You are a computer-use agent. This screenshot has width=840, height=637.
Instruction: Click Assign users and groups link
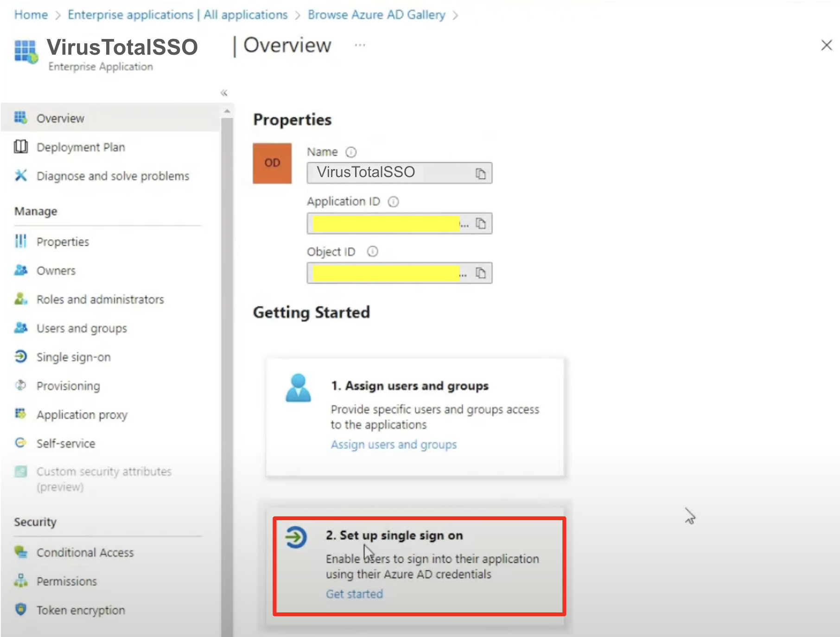[x=394, y=444]
